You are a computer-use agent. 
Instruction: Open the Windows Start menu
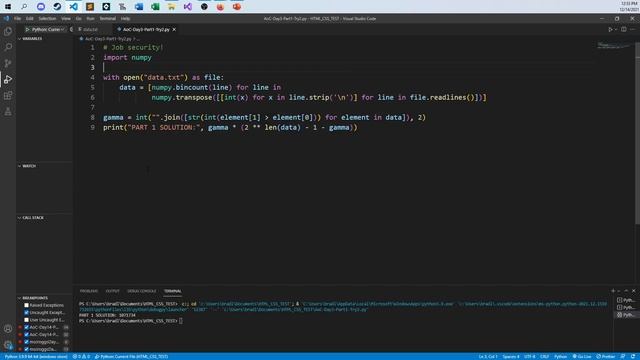pyautogui.click(x=8, y=7)
